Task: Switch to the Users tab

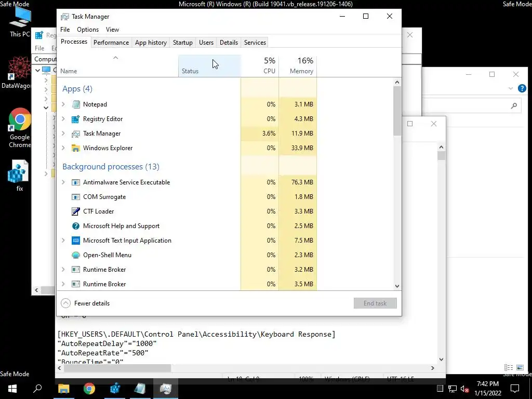Action: click(x=206, y=43)
